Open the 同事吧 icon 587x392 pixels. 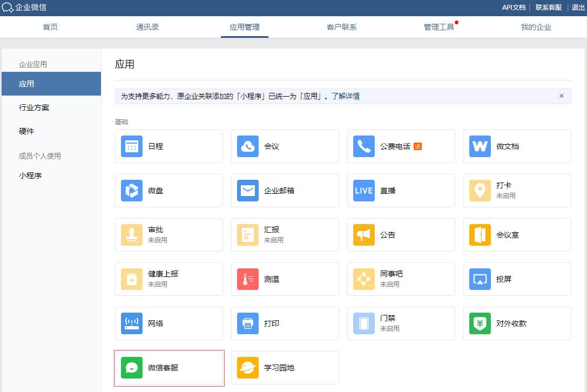(364, 279)
